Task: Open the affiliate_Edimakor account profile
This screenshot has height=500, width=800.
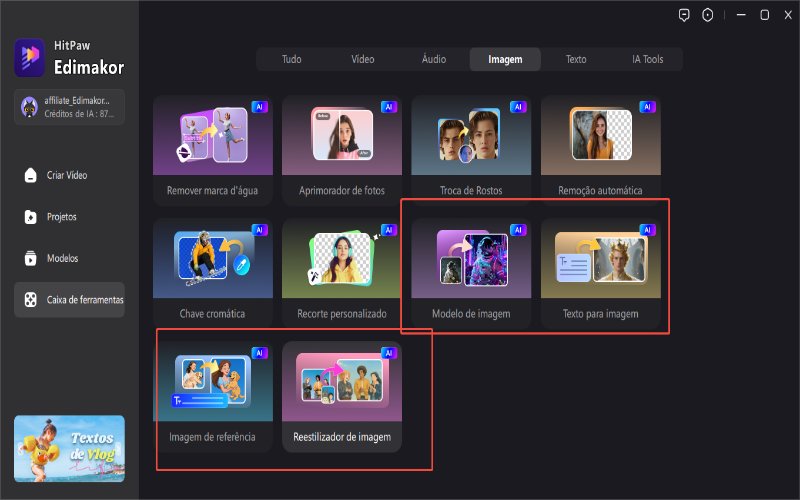Action: 69,107
